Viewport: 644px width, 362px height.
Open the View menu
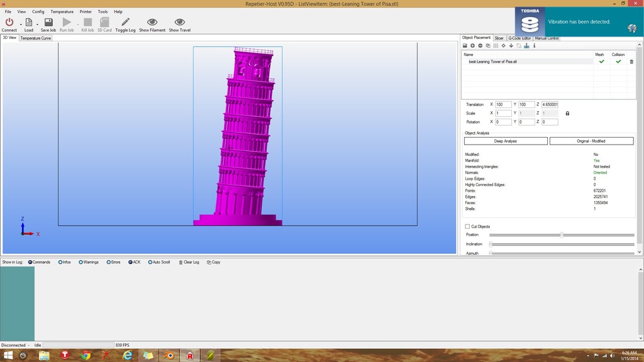tap(21, 11)
